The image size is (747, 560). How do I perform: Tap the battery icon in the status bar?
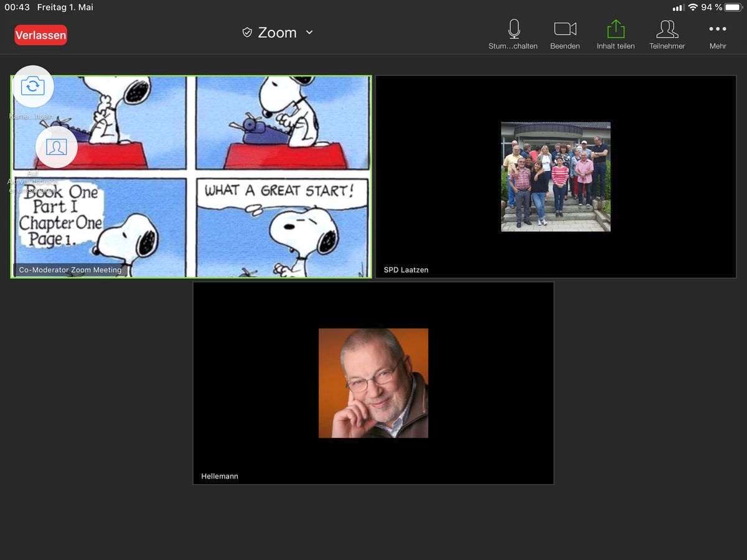[x=733, y=7]
